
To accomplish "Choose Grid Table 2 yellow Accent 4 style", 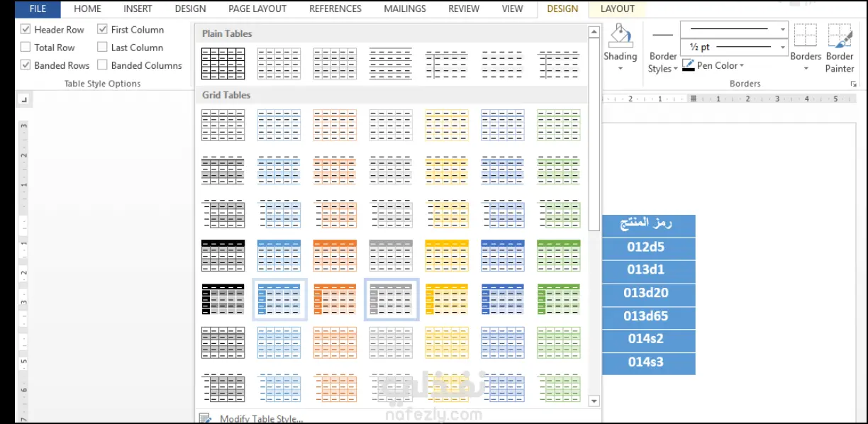I will pyautogui.click(x=447, y=170).
